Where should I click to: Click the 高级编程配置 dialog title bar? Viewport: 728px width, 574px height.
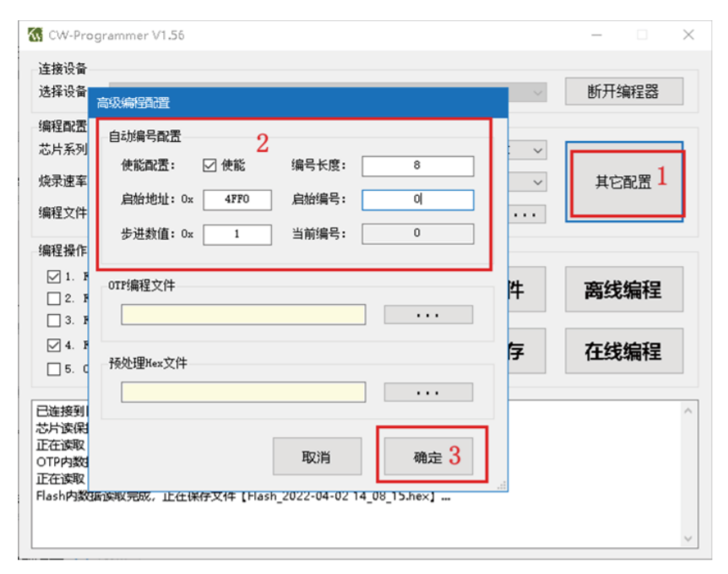click(298, 102)
